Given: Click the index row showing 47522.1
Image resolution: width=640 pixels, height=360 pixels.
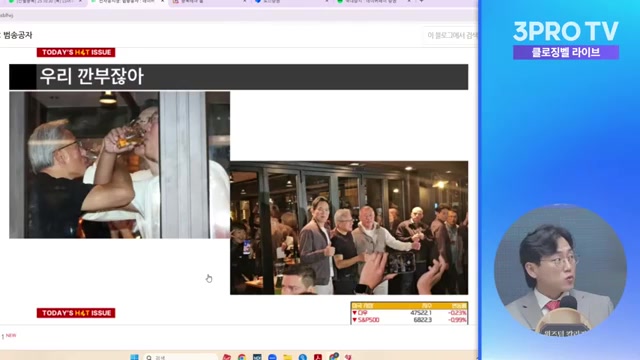Looking at the screenshot, I should pyautogui.click(x=409, y=313).
